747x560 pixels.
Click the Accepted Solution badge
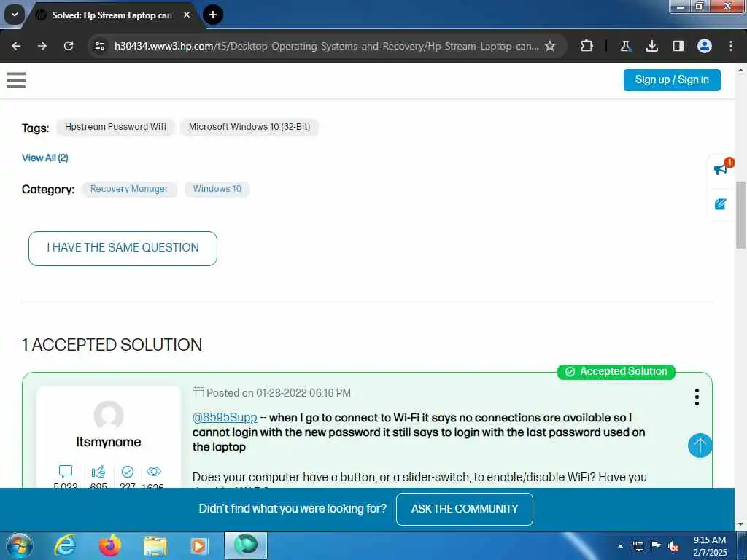coord(616,371)
